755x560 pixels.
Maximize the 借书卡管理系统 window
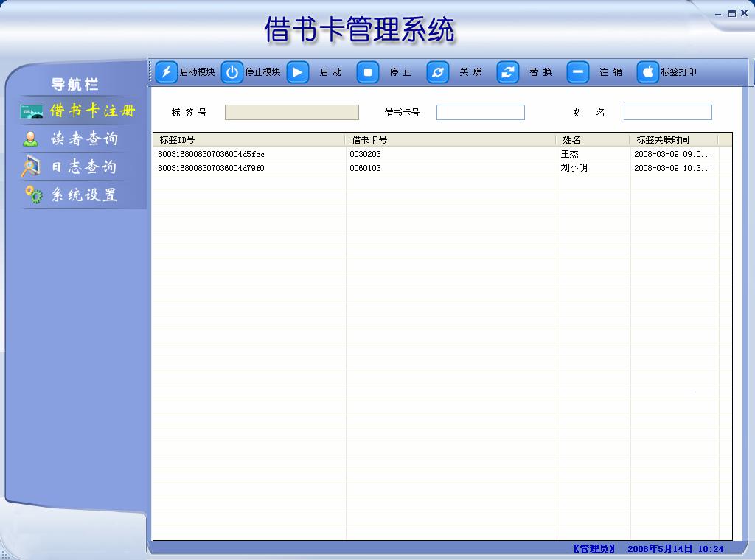(732, 13)
